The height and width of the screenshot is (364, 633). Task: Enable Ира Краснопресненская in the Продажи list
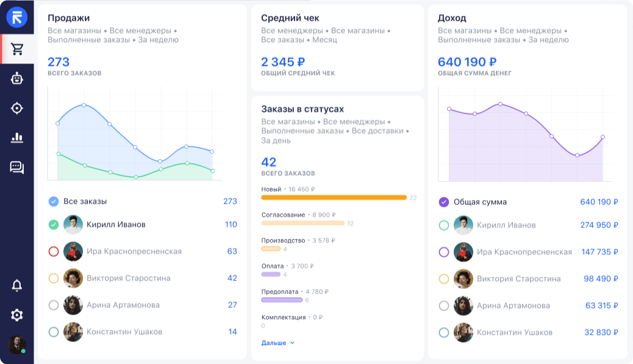pyautogui.click(x=54, y=251)
